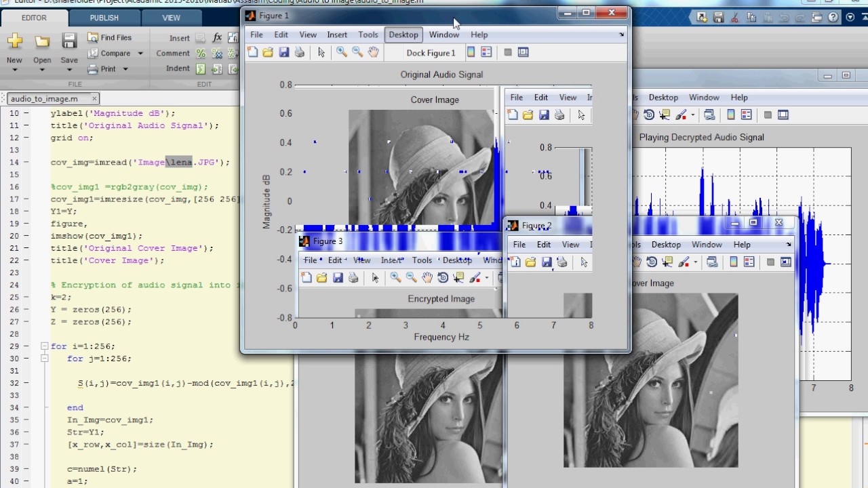The width and height of the screenshot is (868, 488).
Task: Insert legend via Figure 2 toolbar icon
Action: (749, 262)
